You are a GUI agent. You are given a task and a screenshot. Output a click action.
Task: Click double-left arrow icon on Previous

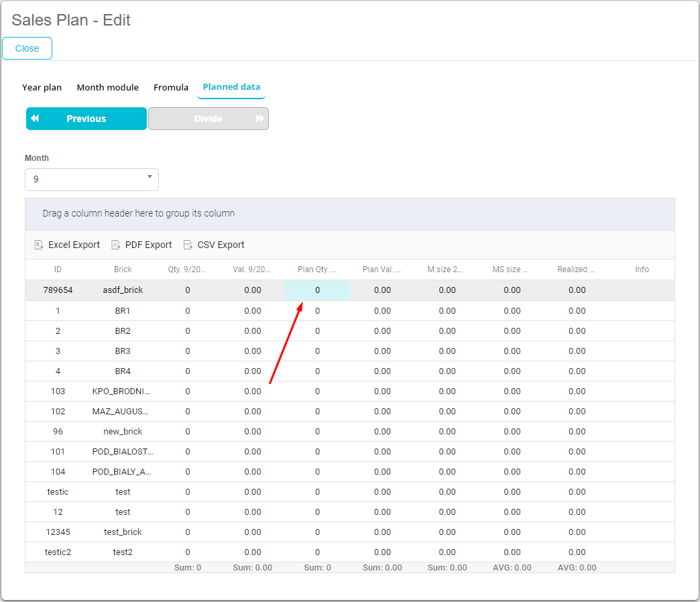(x=35, y=119)
